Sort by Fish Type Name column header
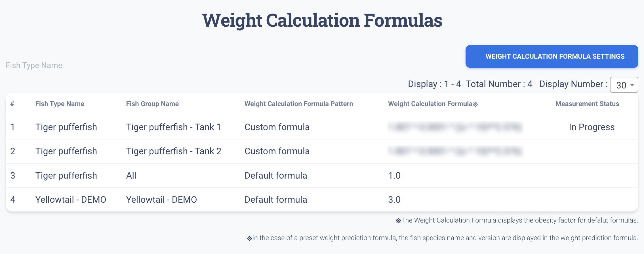The width and height of the screenshot is (644, 254). [60, 104]
